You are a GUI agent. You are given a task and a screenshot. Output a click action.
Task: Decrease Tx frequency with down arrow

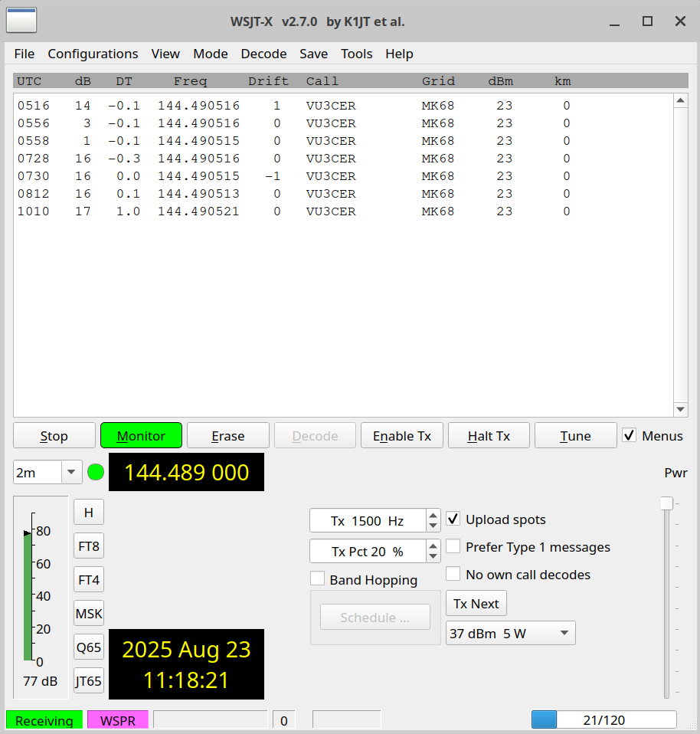[433, 526]
